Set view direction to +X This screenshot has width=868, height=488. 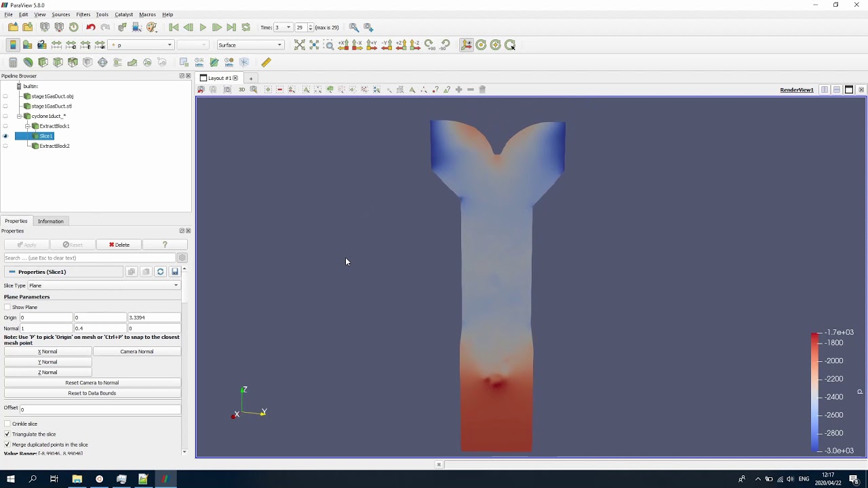pyautogui.click(x=343, y=45)
